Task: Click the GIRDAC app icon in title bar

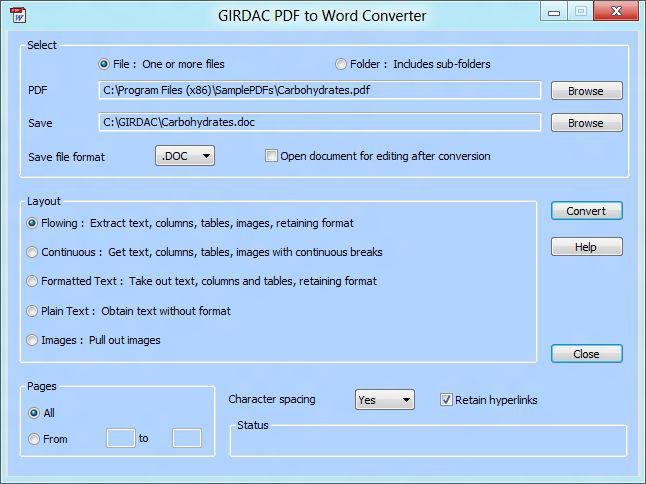Action: click(x=18, y=15)
